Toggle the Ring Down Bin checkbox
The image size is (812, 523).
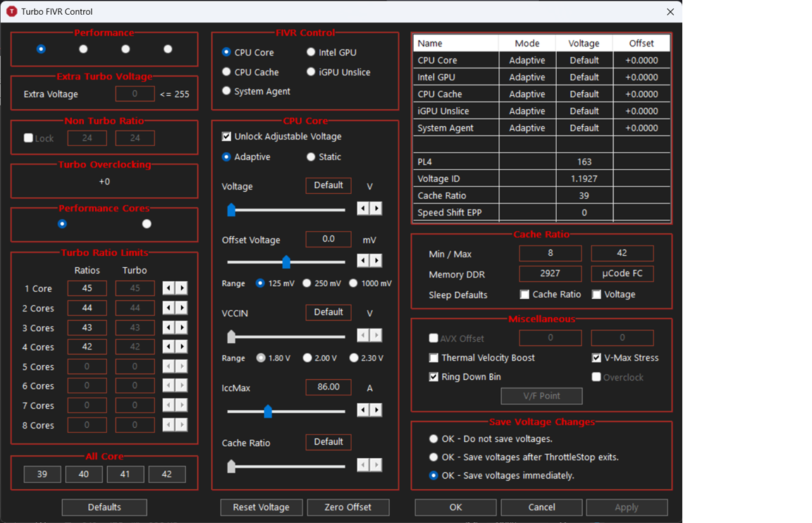[433, 377]
